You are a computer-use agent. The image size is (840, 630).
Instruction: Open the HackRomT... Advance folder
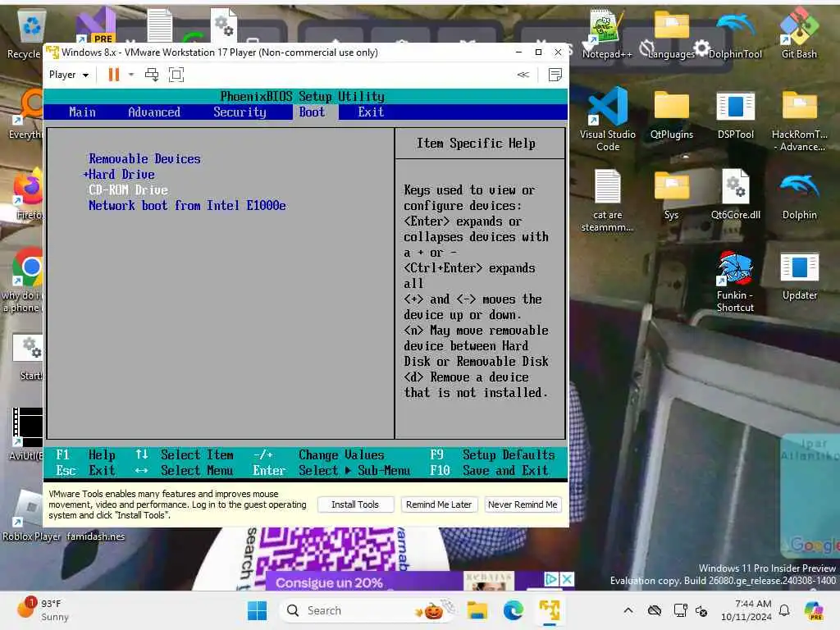(x=799, y=121)
